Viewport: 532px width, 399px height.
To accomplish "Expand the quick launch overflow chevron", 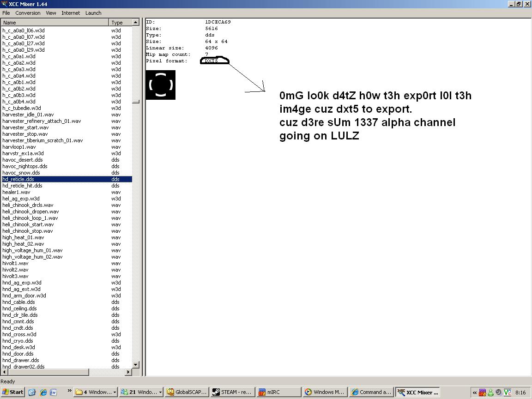I will click(x=69, y=392).
